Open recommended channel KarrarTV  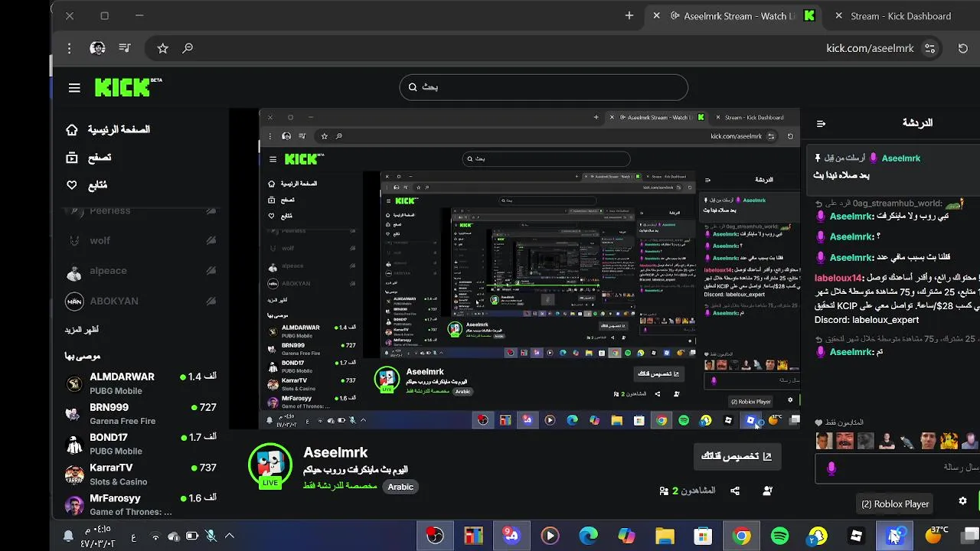click(x=140, y=474)
